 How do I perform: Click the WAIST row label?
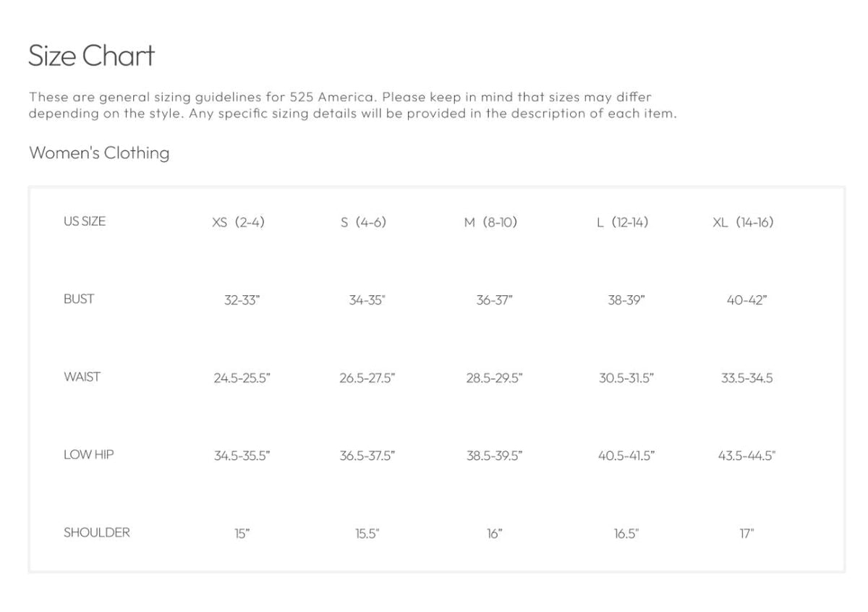(x=82, y=377)
